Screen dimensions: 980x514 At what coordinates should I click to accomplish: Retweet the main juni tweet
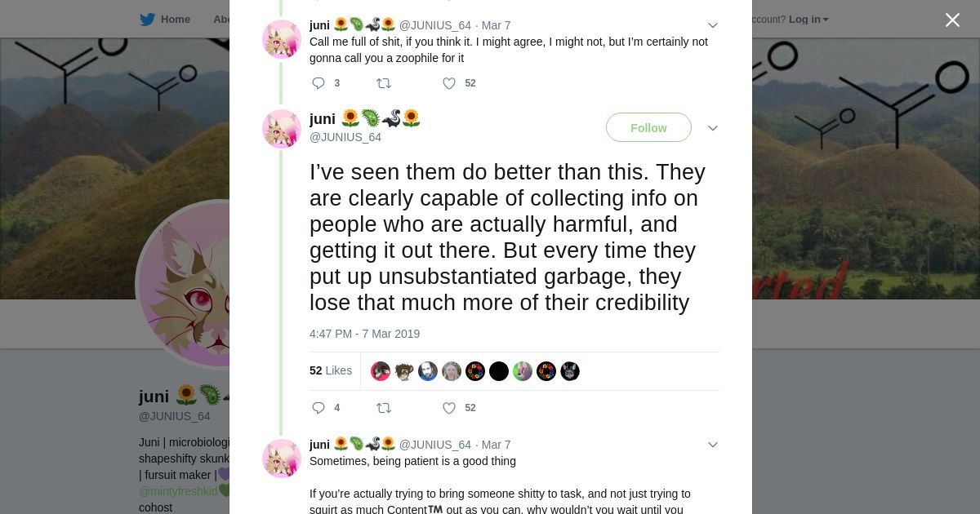click(x=383, y=408)
